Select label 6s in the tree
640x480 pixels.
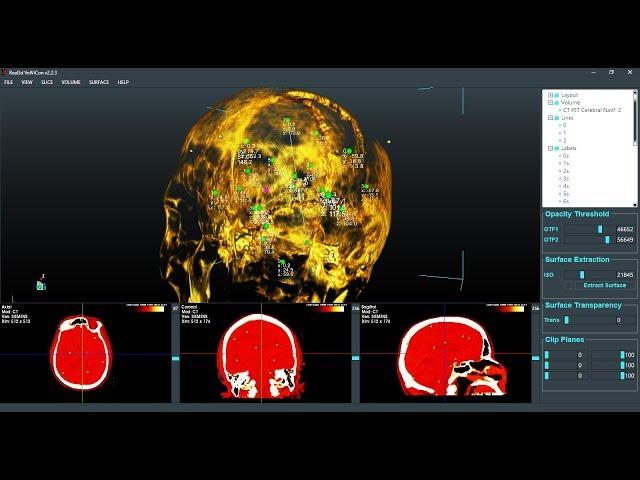[566, 201]
